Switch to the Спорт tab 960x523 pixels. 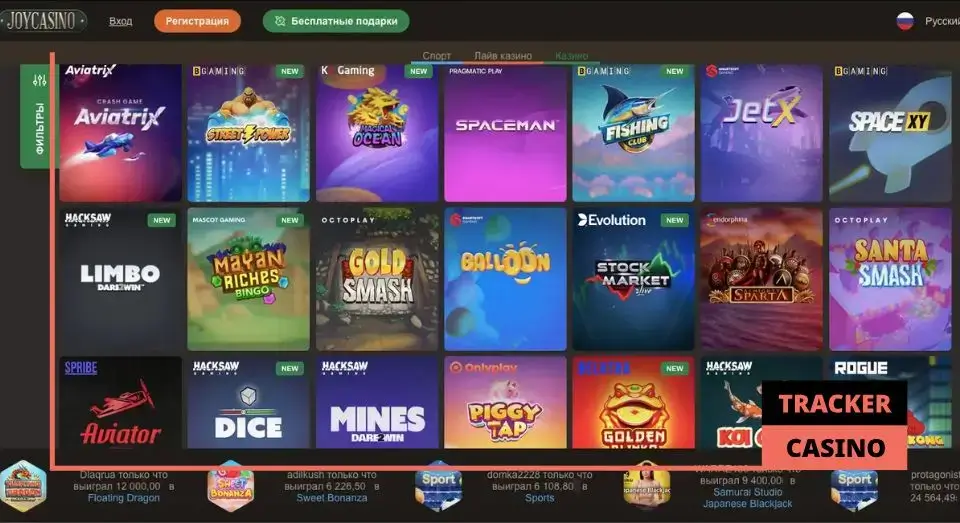coord(437,56)
